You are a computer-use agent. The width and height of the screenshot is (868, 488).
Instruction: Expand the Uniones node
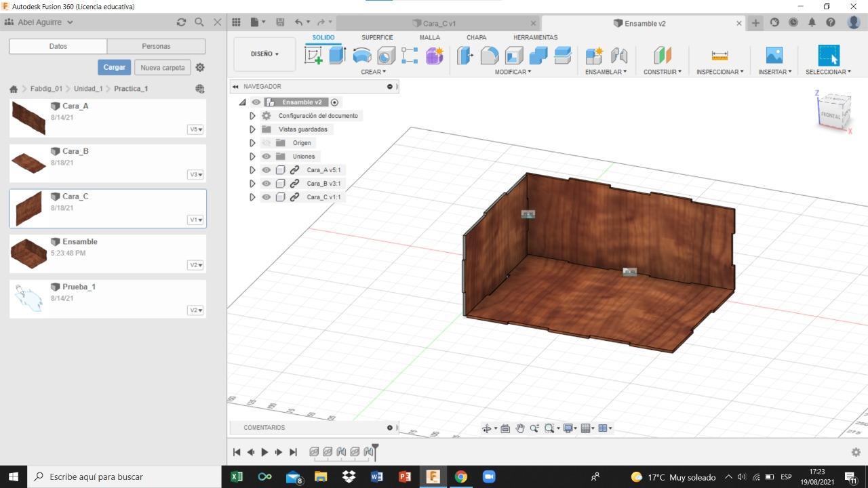252,157
